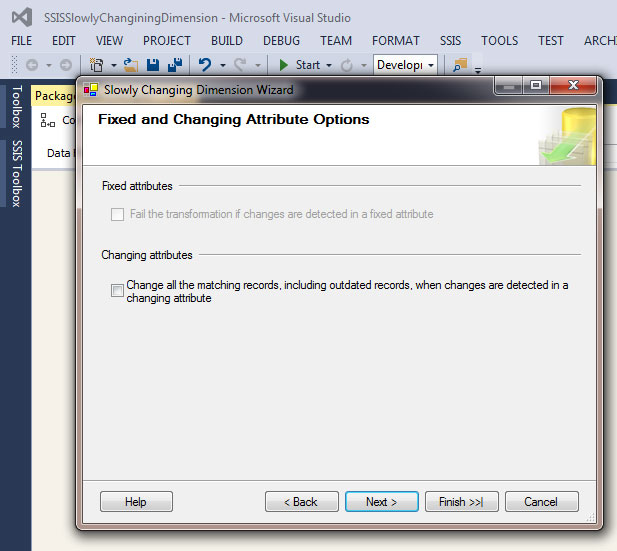Viewport: 617px width, 551px height.
Task: Click the Help button in wizard
Action: (136, 502)
